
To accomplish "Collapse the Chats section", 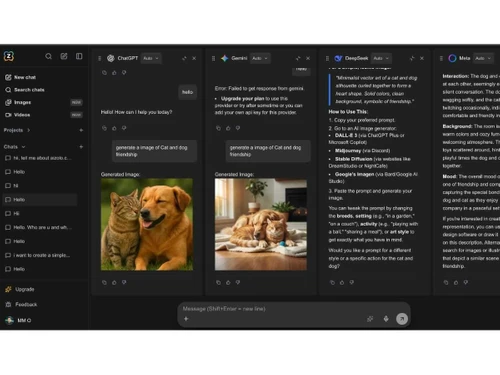I will (x=23, y=147).
